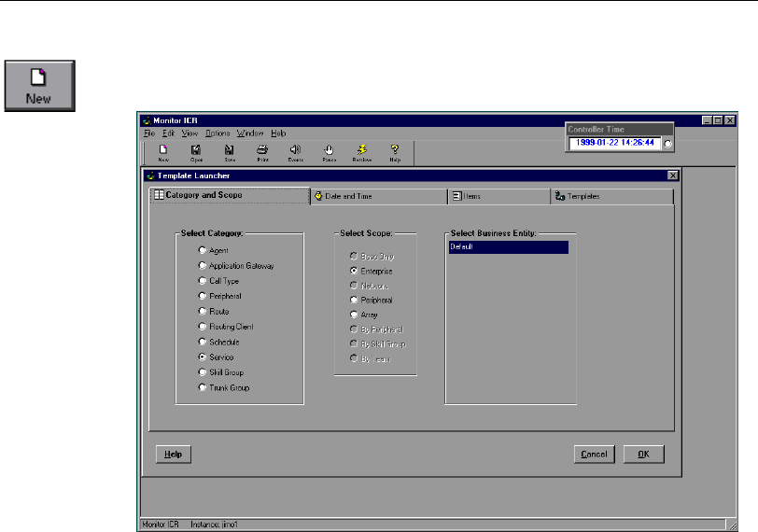Switch to the Items tab

(x=498, y=196)
